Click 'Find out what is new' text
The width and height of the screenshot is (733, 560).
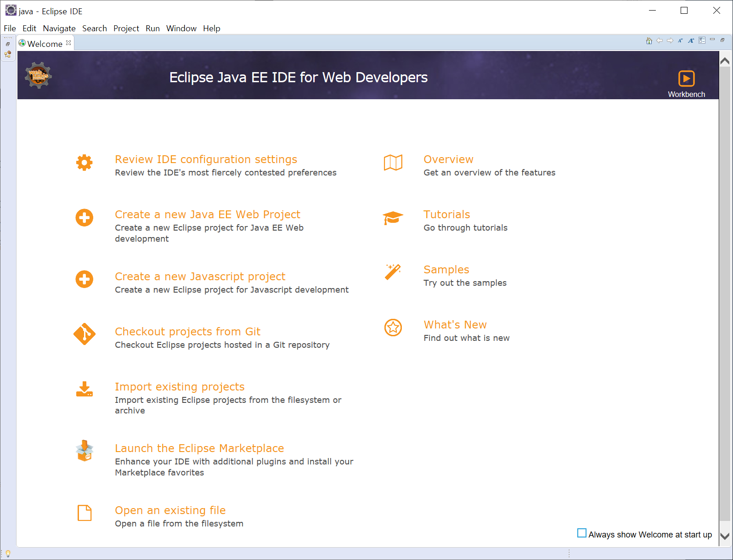point(467,338)
